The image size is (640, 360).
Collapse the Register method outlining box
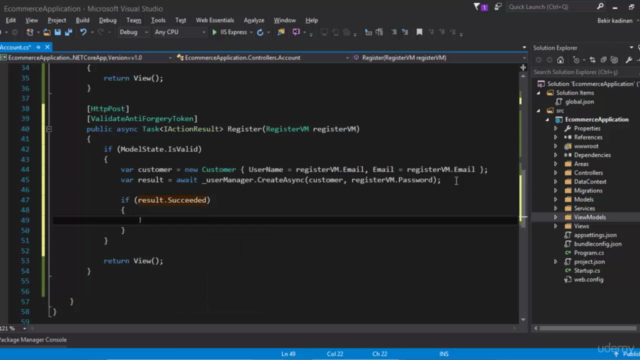pos(49,129)
